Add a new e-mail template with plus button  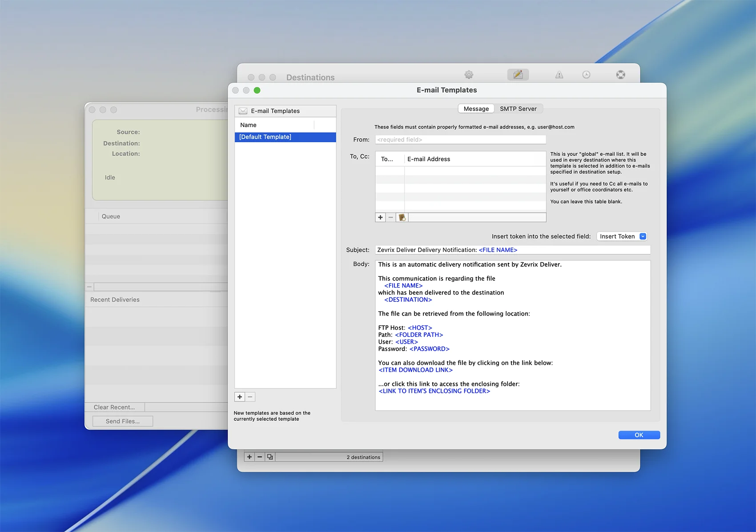pos(240,397)
